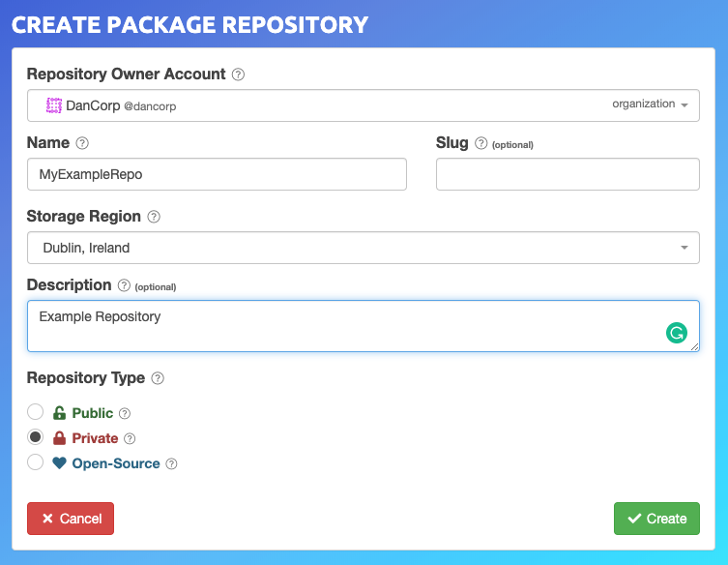728x565 pixels.
Task: Focus the empty Slug input field
Action: click(x=568, y=174)
